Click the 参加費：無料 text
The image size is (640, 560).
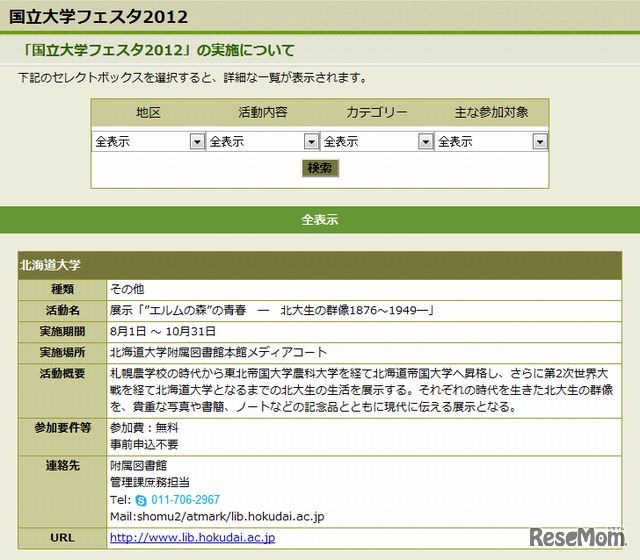tap(144, 428)
